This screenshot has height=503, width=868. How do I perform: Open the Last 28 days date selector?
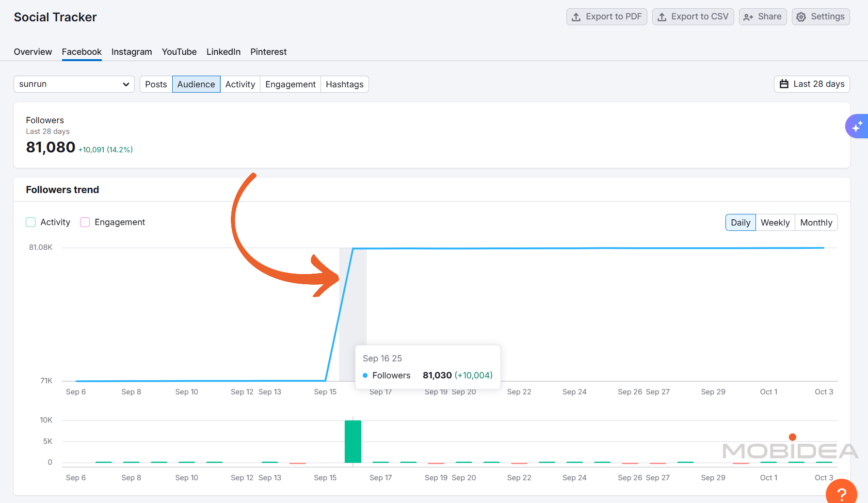pyautogui.click(x=811, y=84)
